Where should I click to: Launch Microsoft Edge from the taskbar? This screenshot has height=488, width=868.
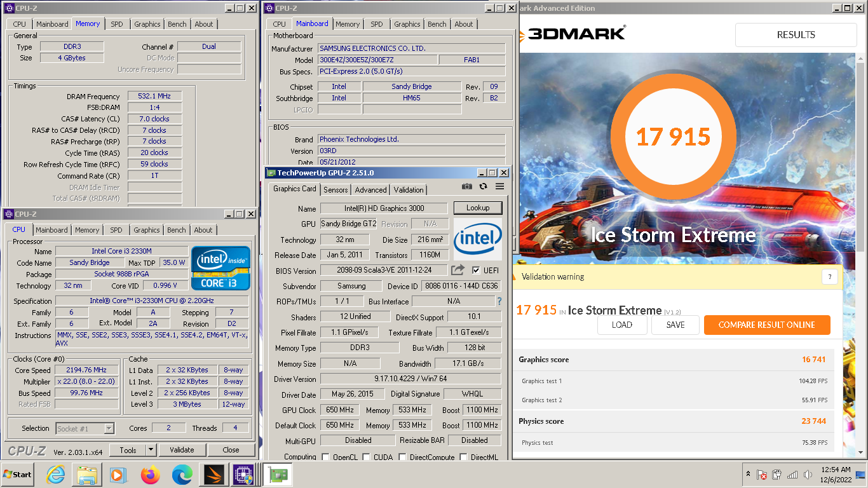pos(182,475)
